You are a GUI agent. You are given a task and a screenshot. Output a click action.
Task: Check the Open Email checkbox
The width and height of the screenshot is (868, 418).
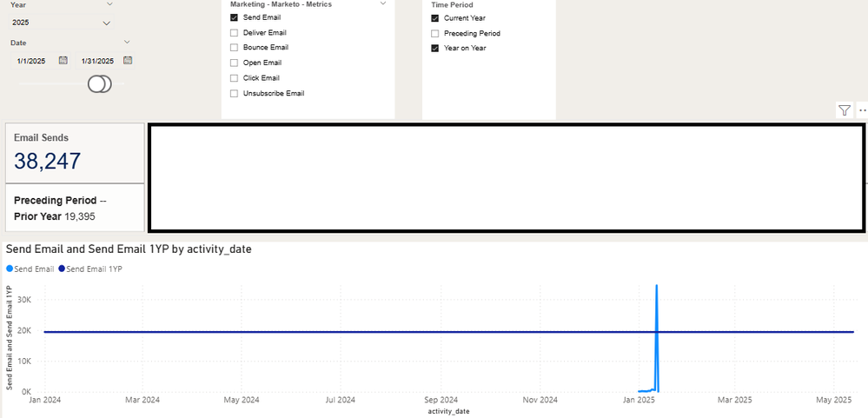234,63
